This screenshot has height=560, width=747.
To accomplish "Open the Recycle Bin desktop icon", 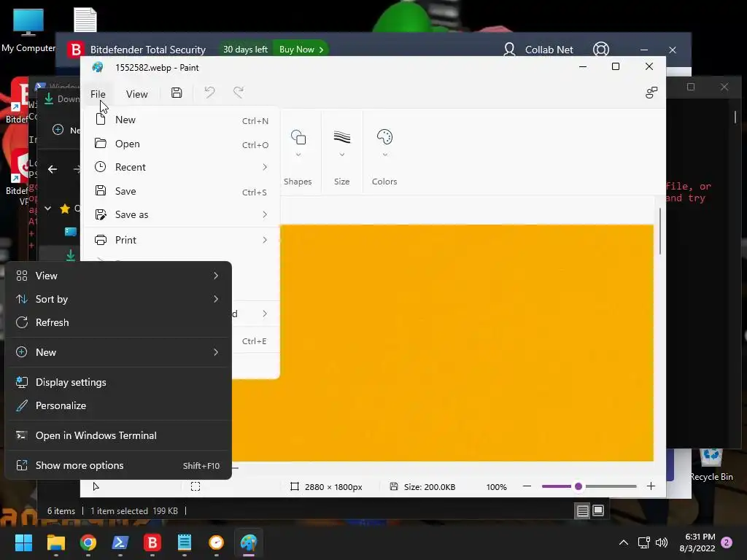I will (x=711, y=464).
